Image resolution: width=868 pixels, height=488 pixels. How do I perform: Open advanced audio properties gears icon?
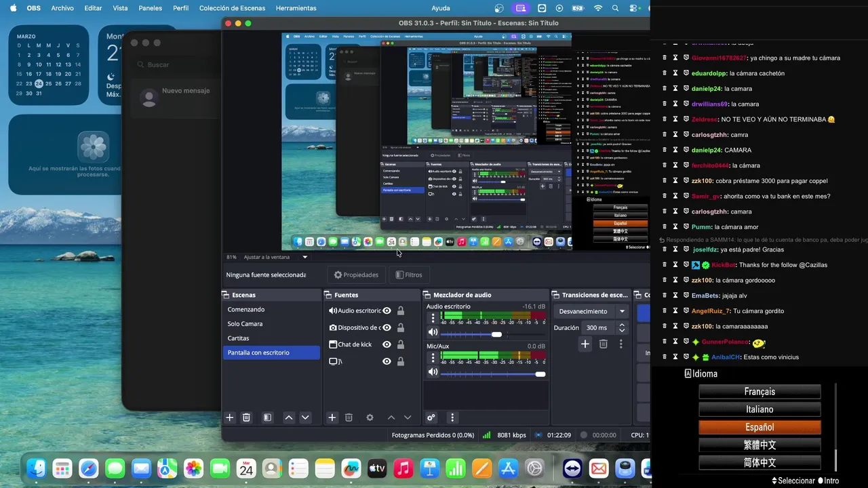431,418
